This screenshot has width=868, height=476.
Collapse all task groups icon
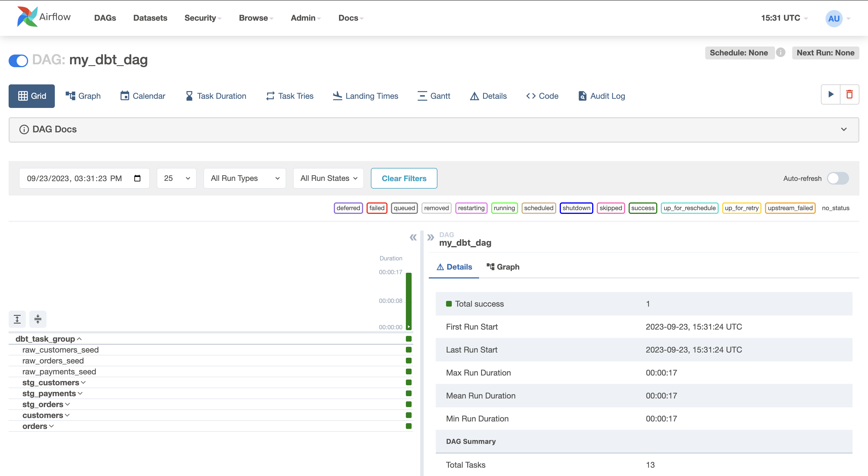pyautogui.click(x=38, y=319)
